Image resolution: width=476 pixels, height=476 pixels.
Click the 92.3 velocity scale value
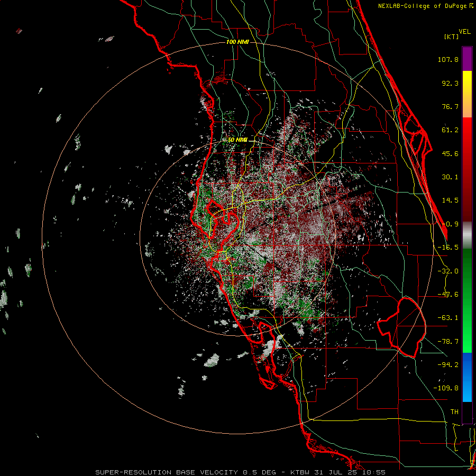tap(450, 83)
